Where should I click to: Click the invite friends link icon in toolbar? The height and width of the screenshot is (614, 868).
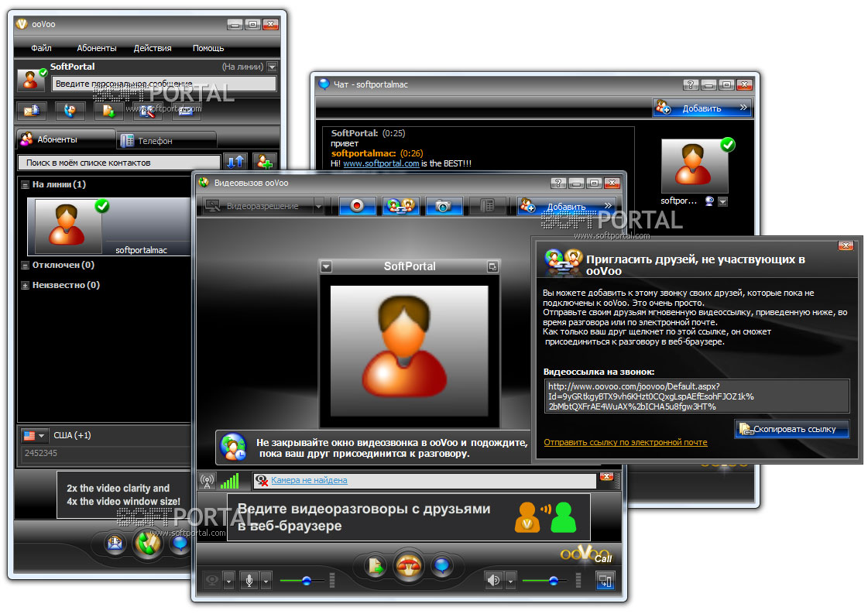401,206
